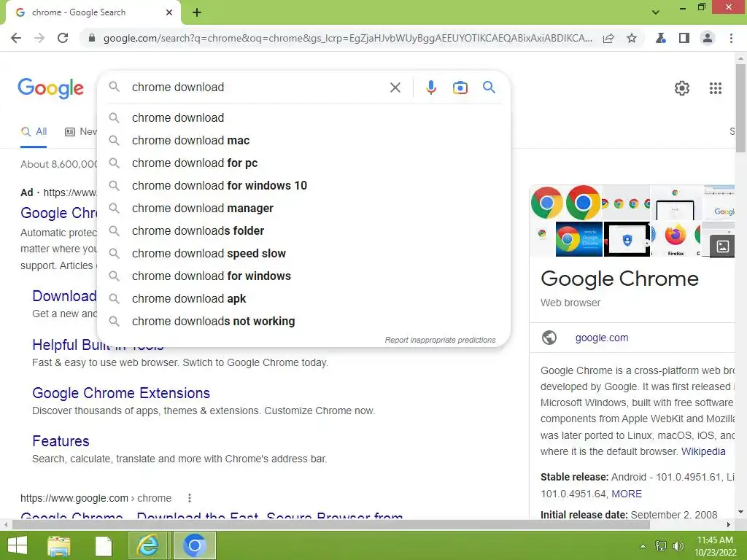Reload the current page
This screenshot has width=747, height=560.
pos(63,38)
